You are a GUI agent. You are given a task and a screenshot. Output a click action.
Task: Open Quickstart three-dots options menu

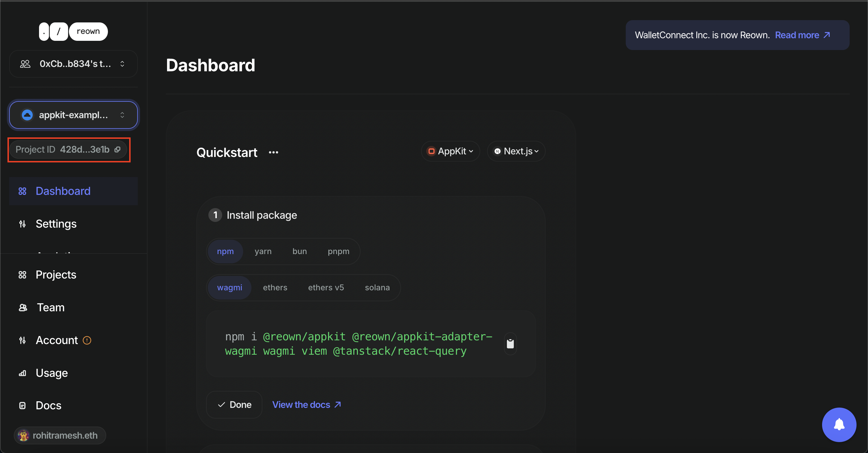273,152
